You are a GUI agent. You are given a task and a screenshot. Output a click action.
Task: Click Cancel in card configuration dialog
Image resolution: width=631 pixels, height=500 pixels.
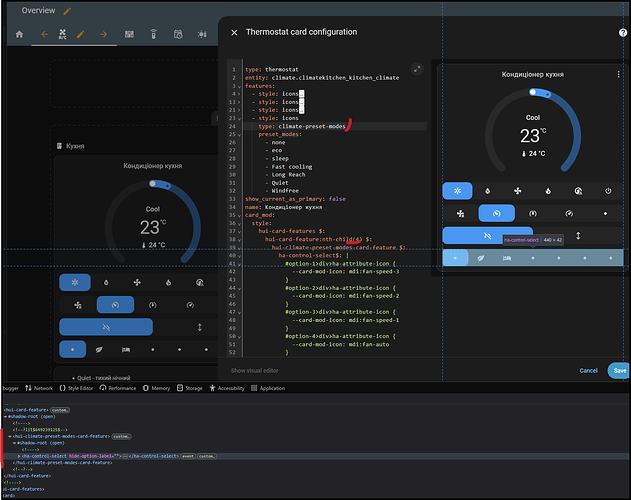pyautogui.click(x=588, y=370)
